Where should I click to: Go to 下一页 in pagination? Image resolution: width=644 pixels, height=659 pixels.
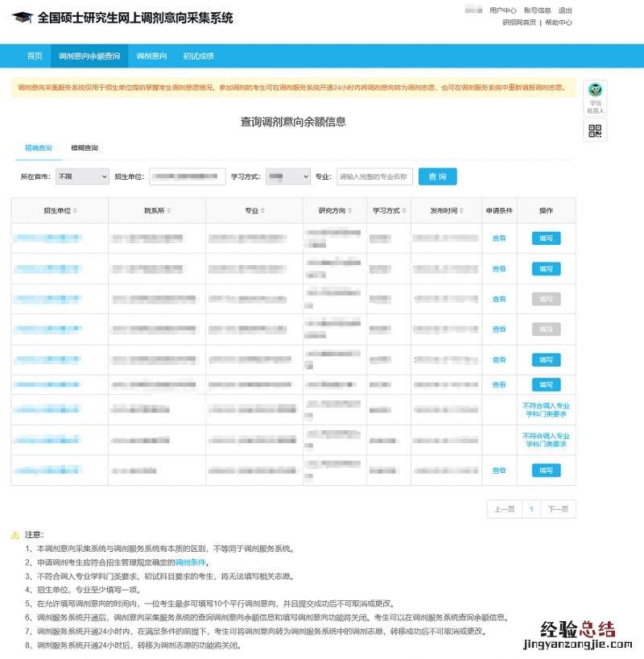click(558, 509)
